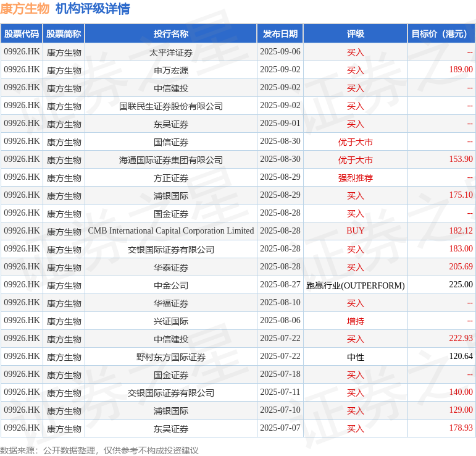This screenshot has height=456, width=476.
Task: Select the 股票简称 column header
Action: pyautogui.click(x=64, y=34)
